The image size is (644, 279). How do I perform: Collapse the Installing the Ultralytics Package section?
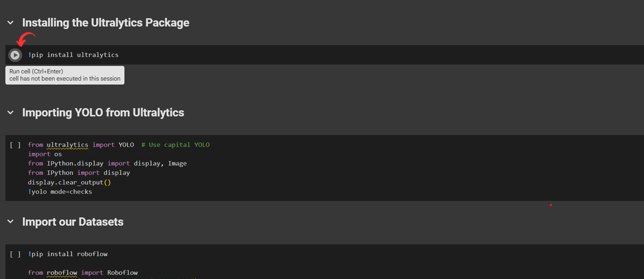[11, 23]
